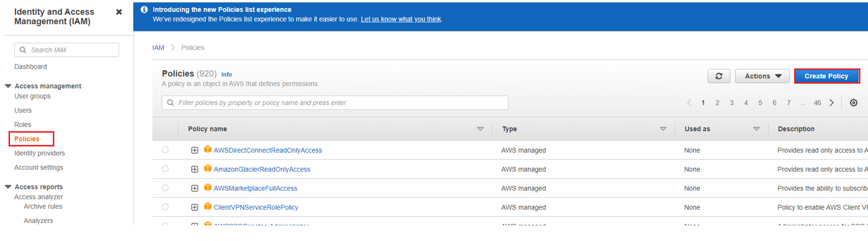Open Archive rules in the sidebar

pyautogui.click(x=43, y=206)
